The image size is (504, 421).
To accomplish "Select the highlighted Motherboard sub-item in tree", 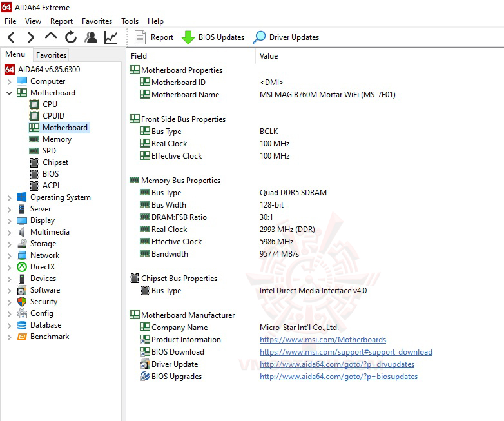I will pyautogui.click(x=59, y=128).
